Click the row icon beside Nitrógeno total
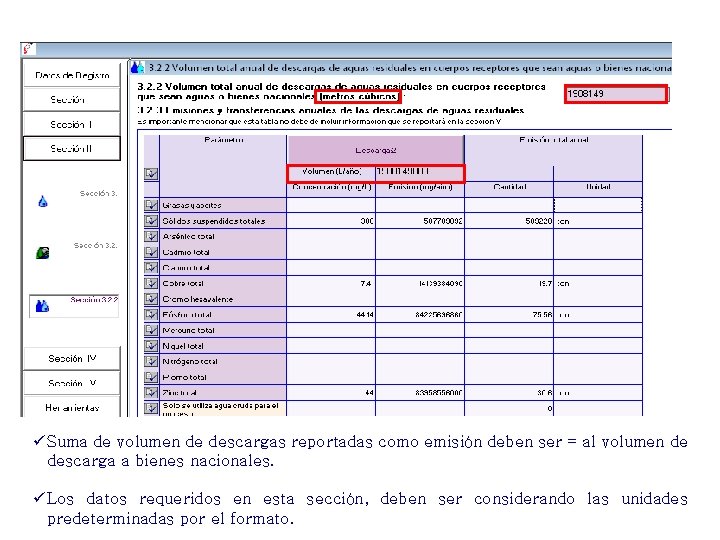 [151, 361]
